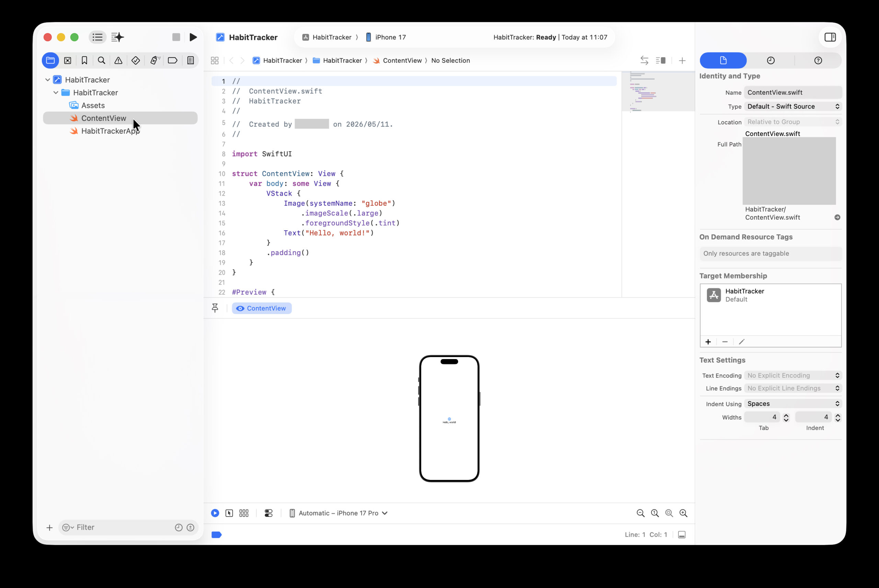The image size is (879, 588).
Task: Open the Source Control navigator tab
Action: click(x=68, y=60)
